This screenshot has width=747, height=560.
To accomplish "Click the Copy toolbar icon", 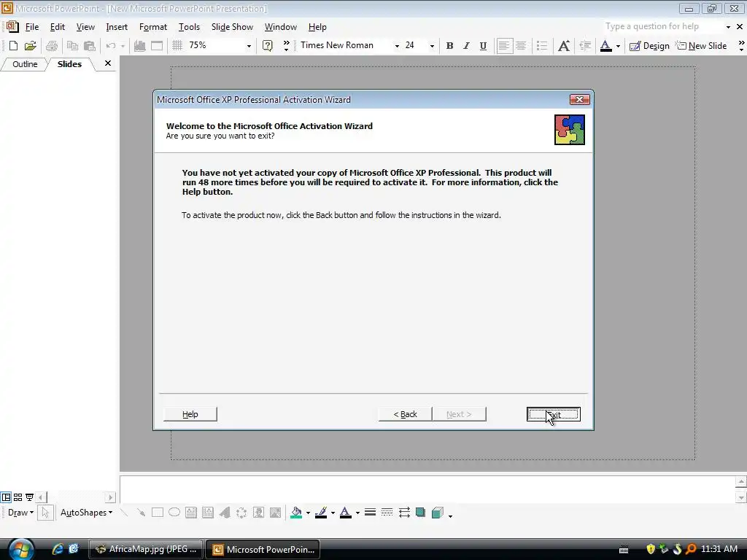I will [72, 46].
